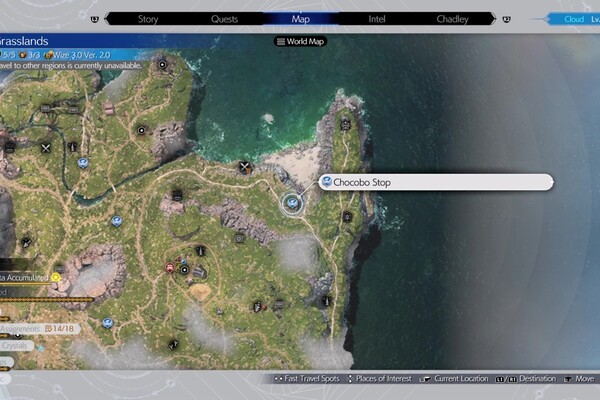Select the tower marker beside the western swords
The image size is (600, 400).
coord(72,147)
